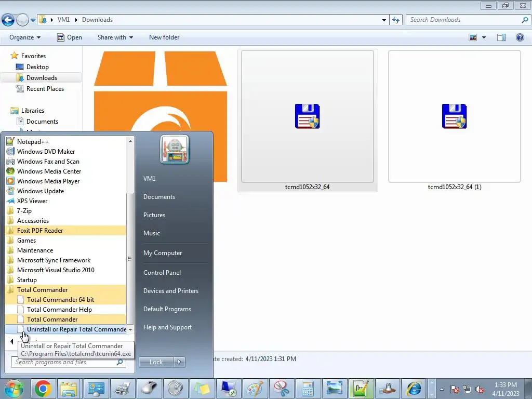Launch Paint from the taskbar
The image size is (532, 399).
click(x=255, y=389)
